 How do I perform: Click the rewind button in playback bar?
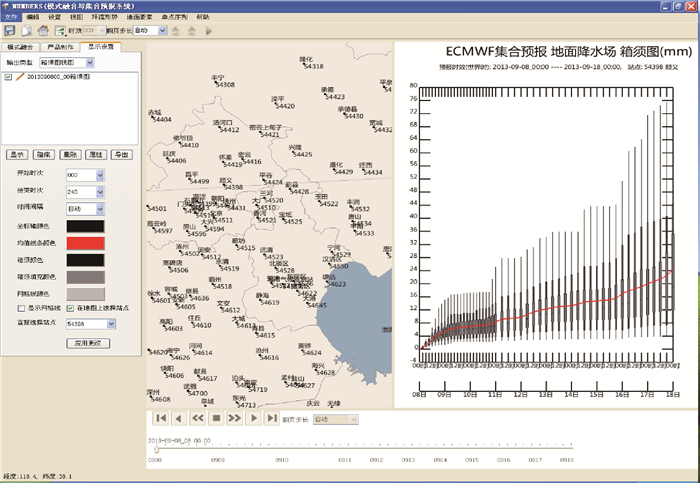197,418
